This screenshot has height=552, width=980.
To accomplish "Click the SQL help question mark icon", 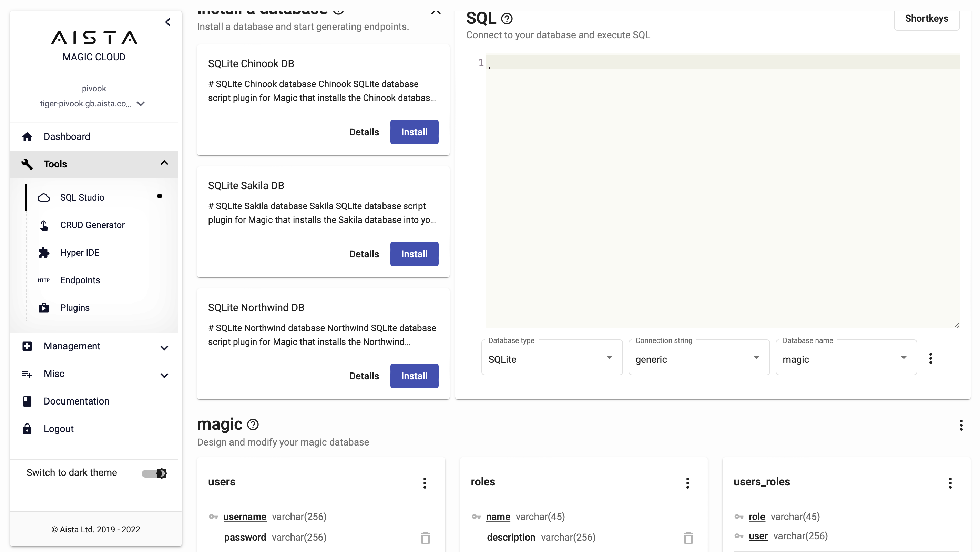I will coord(507,19).
